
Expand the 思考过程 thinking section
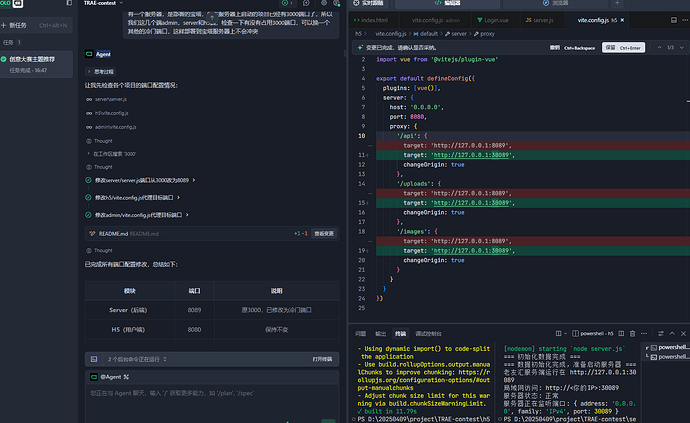101,71
